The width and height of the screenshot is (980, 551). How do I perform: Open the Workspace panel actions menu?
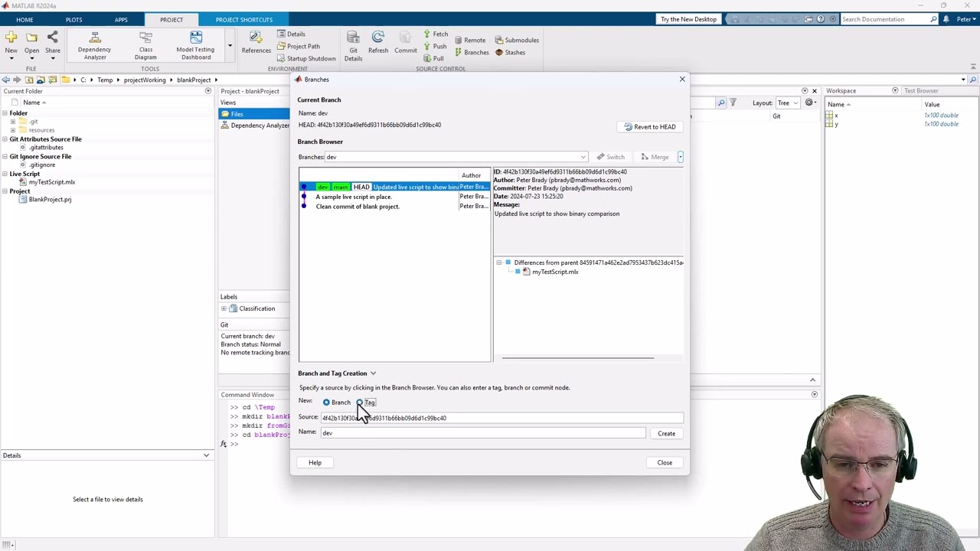pos(895,91)
